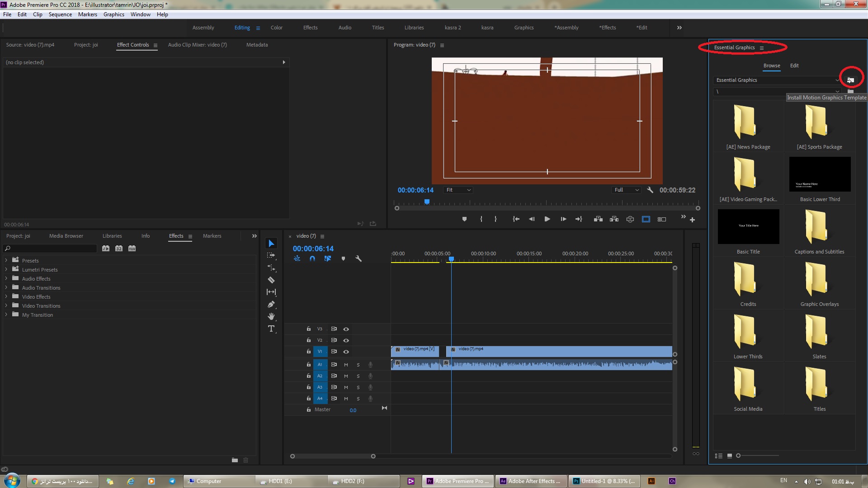Select the Hand tool in toolbar
The height and width of the screenshot is (488, 868).
click(271, 316)
